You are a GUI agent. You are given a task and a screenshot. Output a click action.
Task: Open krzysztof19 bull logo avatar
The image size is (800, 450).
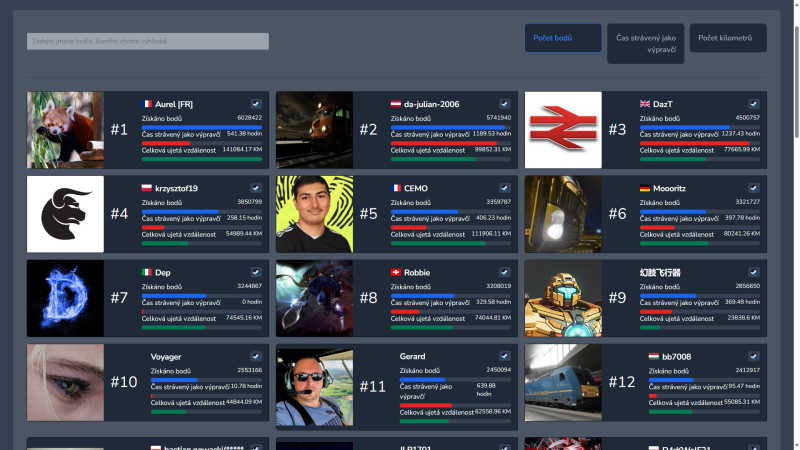65,214
